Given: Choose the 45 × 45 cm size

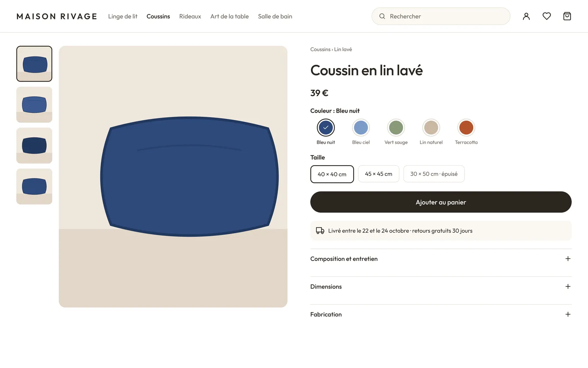Looking at the screenshot, I should [379, 174].
